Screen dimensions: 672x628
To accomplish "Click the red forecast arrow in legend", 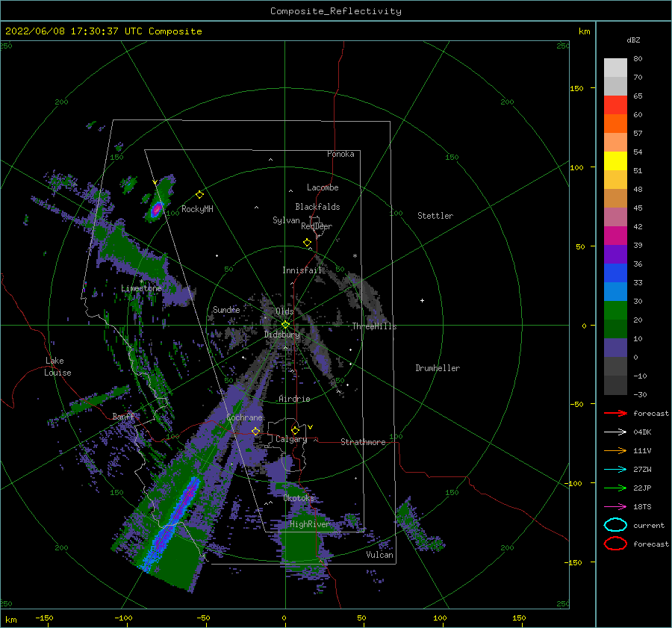I will [x=615, y=413].
